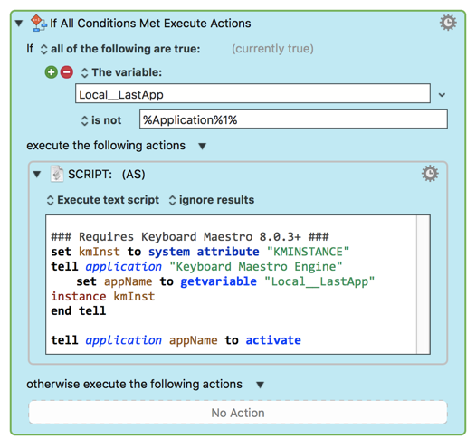Open gear menu for SCRIPT action
476x448 pixels.
(430, 174)
